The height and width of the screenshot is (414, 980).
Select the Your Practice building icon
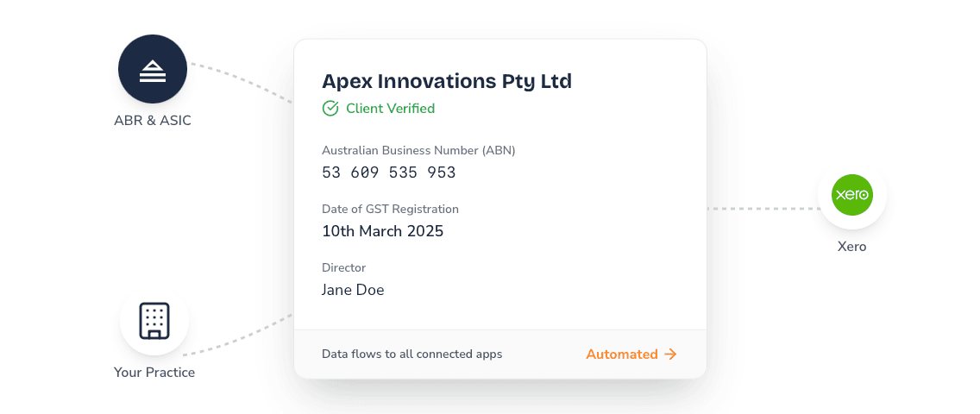pos(154,322)
